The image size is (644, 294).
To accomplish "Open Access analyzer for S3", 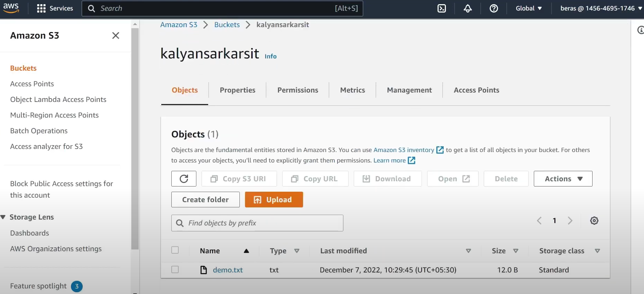I will pyautogui.click(x=46, y=146).
